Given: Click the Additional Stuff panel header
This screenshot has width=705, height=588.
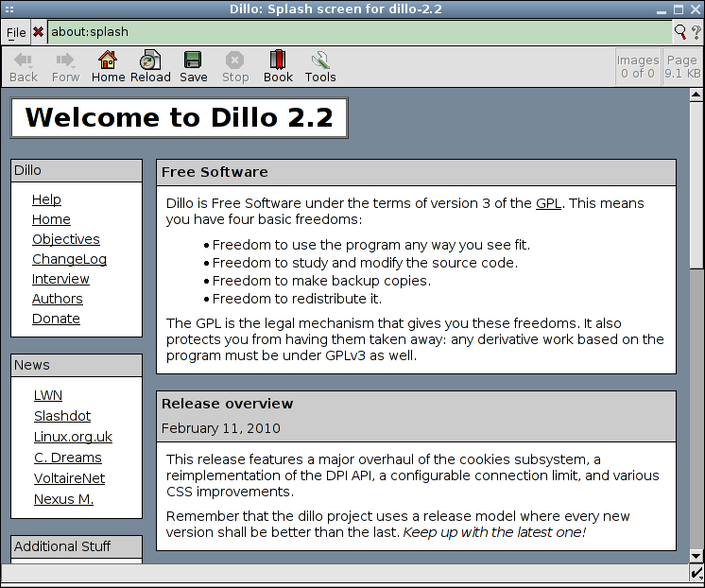Looking at the screenshot, I should tap(77, 546).
